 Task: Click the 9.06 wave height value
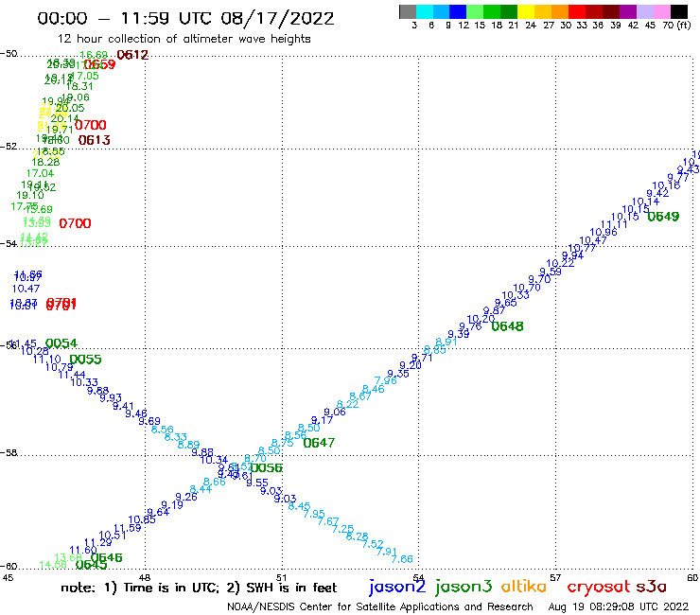pyautogui.click(x=335, y=413)
